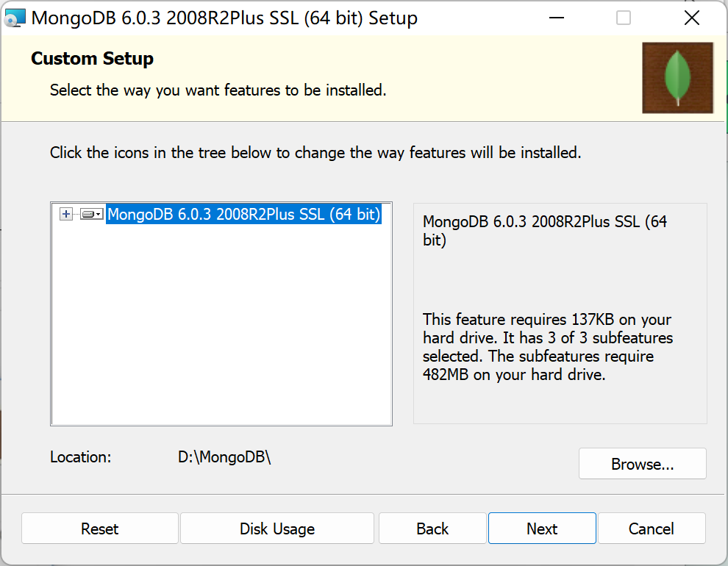Click the Location: label
This screenshot has height=566, width=728.
(80, 456)
